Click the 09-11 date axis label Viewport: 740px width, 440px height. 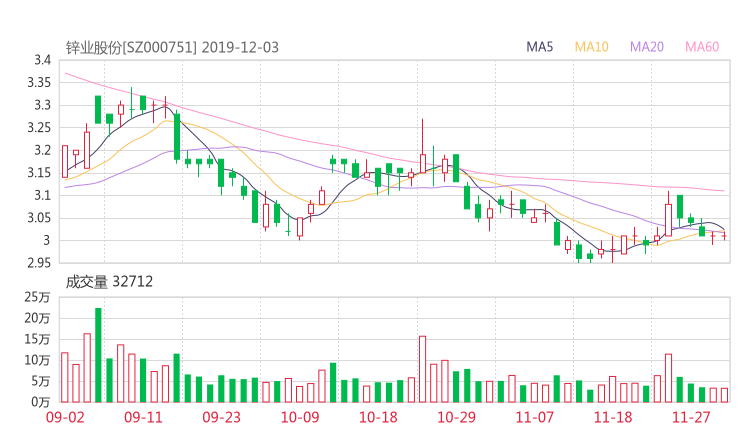coord(143,417)
